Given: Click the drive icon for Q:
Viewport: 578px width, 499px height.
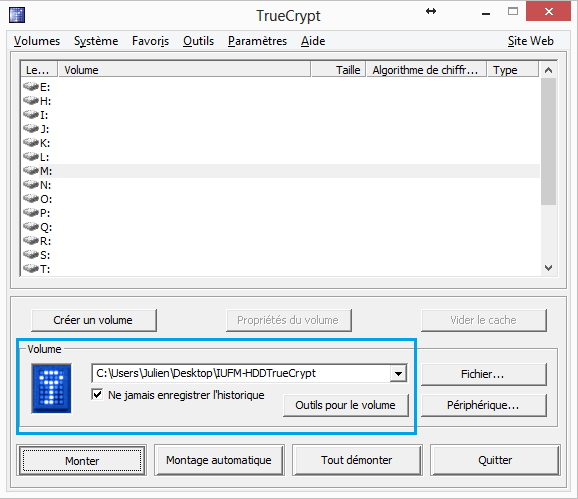Looking at the screenshot, I should 31,227.
